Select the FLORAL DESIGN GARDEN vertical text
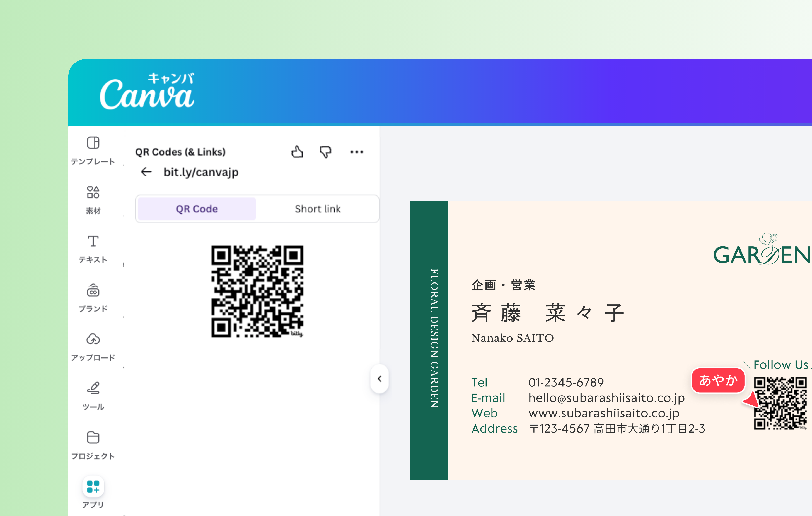 (434, 338)
